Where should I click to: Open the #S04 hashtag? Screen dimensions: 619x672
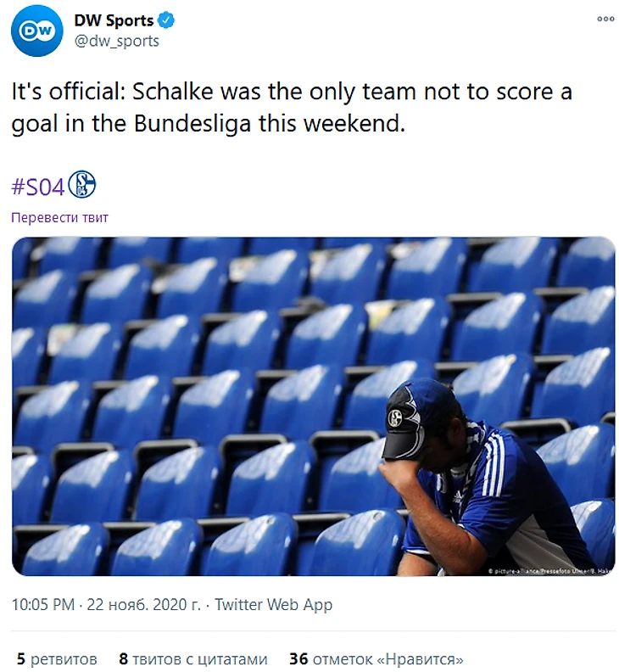pyautogui.click(x=38, y=186)
